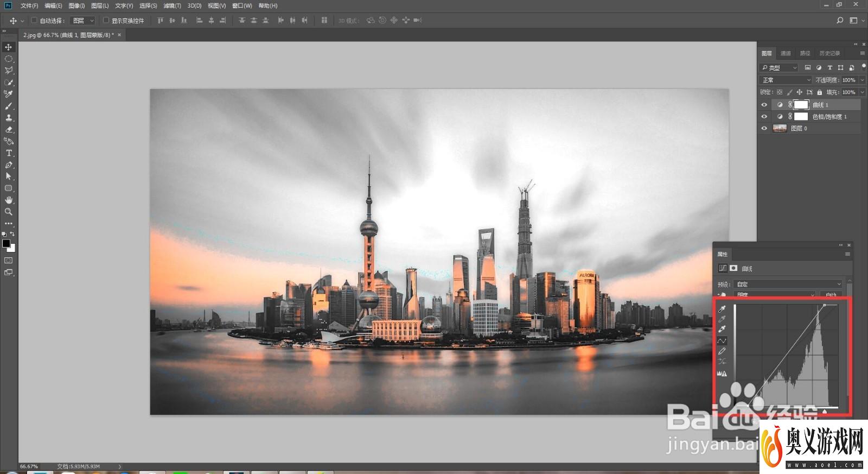Pick the black point eyedropper in Curves
Screen dimensions: 868x474
(x=722, y=308)
